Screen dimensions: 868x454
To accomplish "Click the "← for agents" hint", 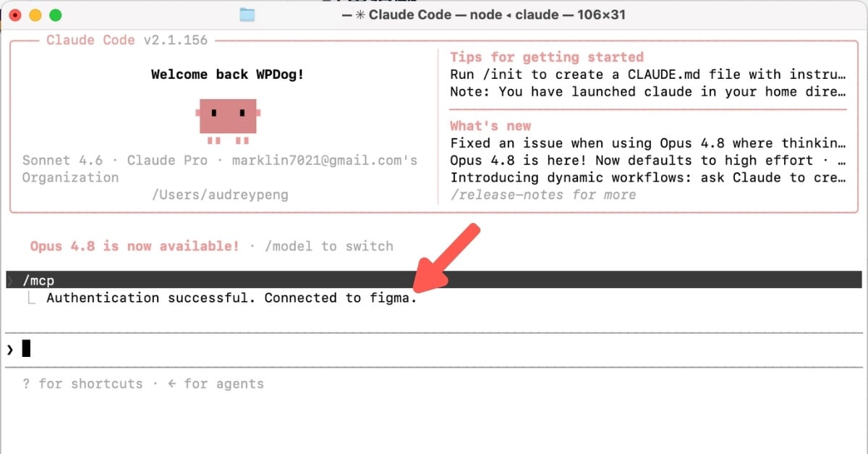I will (216, 384).
